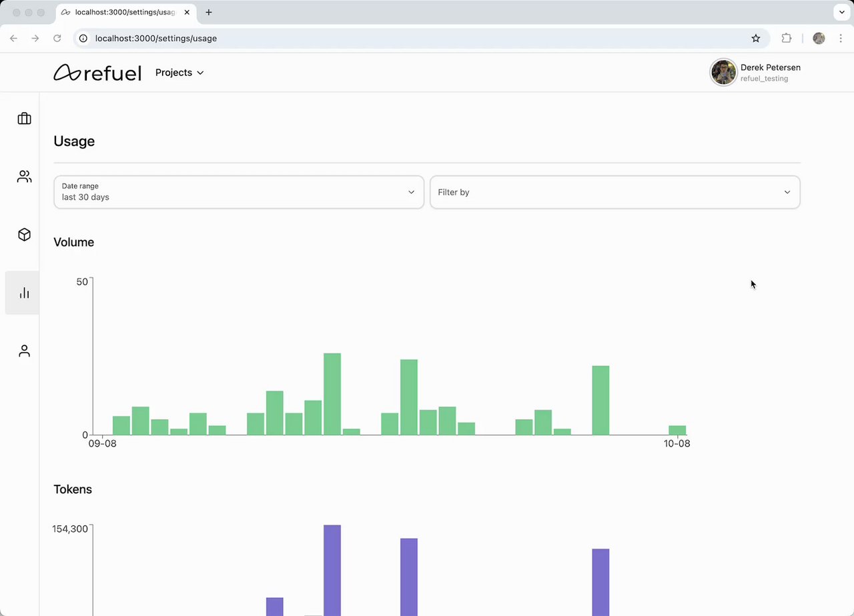Open the tab search chevron button
This screenshot has height=616, width=854.
841,13
